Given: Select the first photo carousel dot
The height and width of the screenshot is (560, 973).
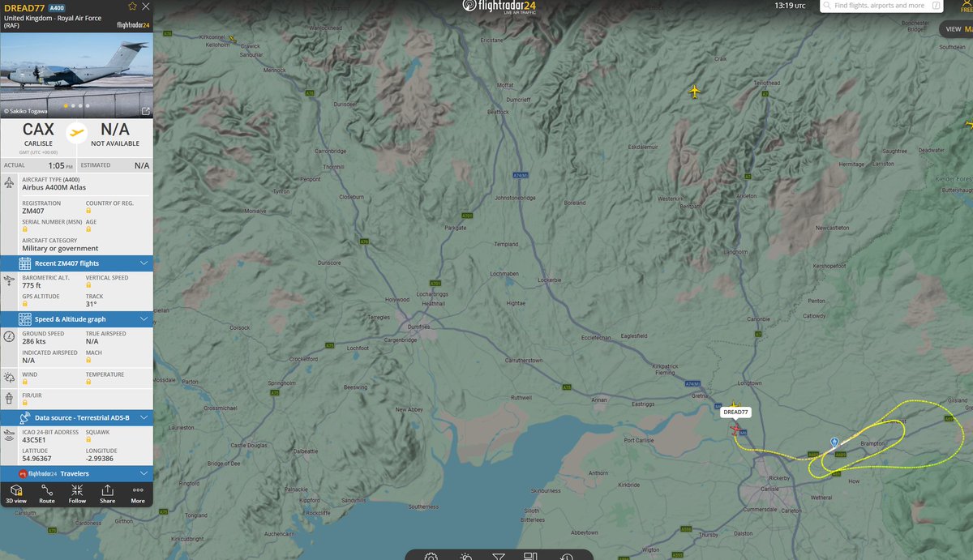Looking at the screenshot, I should pyautogui.click(x=66, y=105).
